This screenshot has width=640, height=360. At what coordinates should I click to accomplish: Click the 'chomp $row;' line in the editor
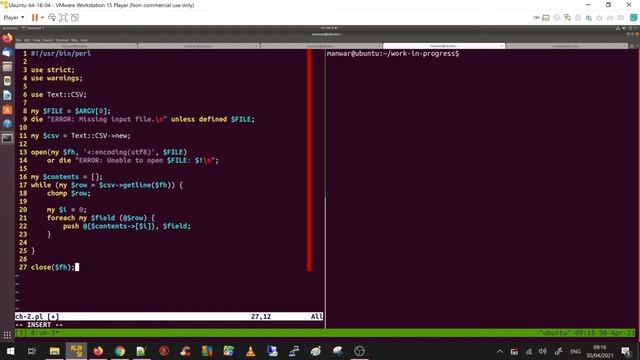[69, 193]
